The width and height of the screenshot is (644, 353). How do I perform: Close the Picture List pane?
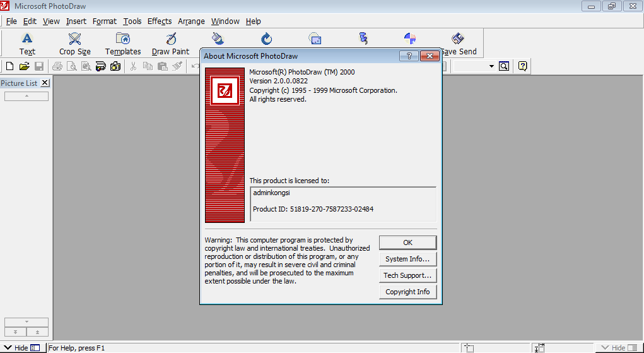click(45, 83)
